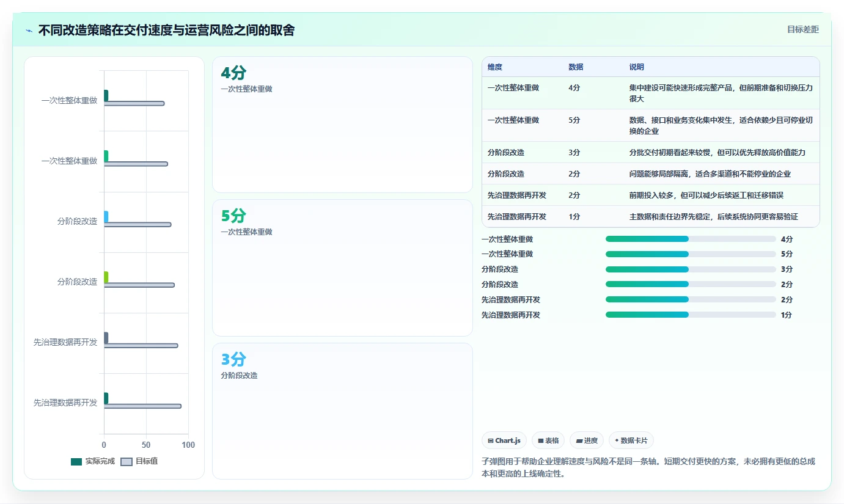
Task: Open the 目标差距 label in the header
Action: click(x=802, y=29)
